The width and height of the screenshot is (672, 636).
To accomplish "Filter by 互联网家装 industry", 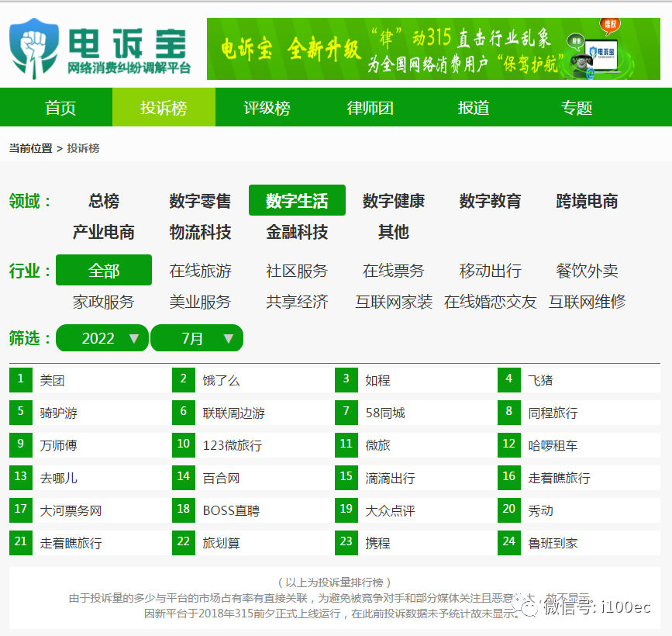I will point(394,302).
